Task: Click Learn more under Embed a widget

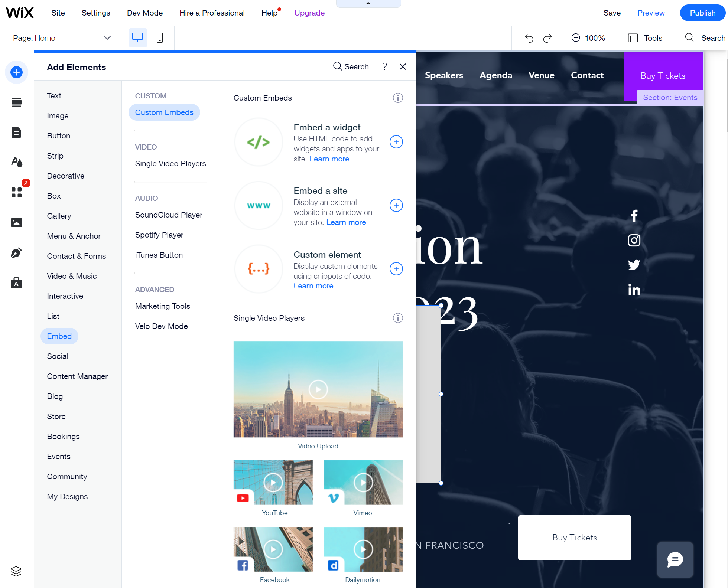Action: (329, 159)
